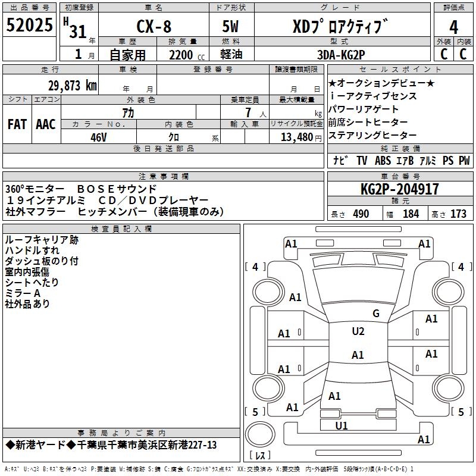The image size is (476, 476).
Task: Click the TV equipment label
Action: click(362, 160)
